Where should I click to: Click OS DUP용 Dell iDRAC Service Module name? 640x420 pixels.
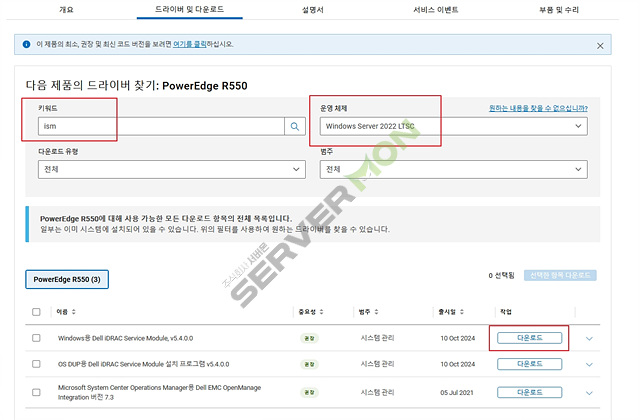[143, 364]
